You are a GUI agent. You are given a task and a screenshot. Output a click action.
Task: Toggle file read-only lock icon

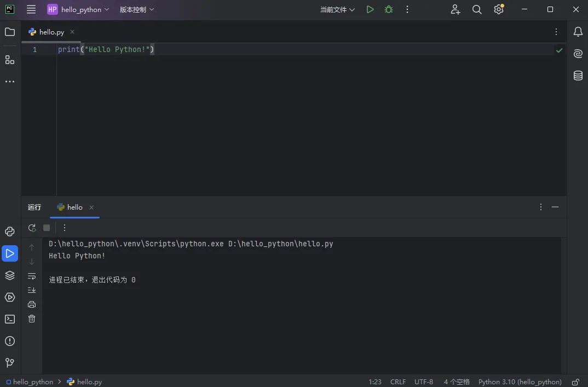tap(575, 382)
